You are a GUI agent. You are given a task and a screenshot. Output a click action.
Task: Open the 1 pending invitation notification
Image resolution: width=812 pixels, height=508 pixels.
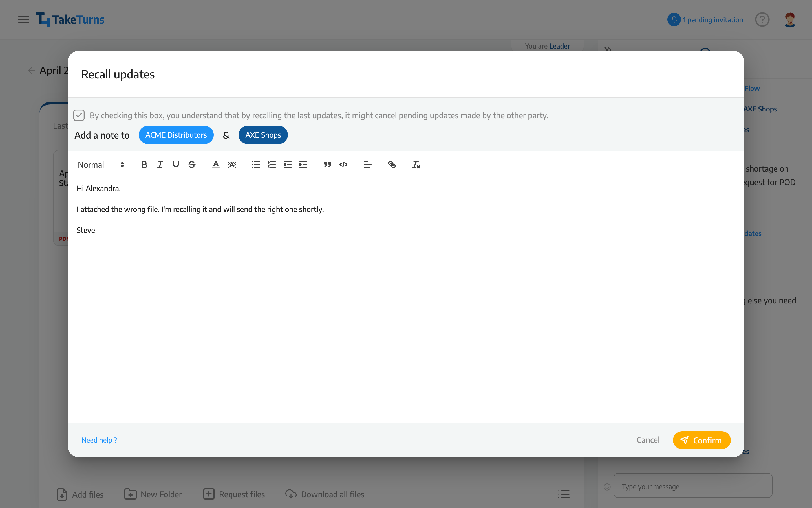[712, 20]
